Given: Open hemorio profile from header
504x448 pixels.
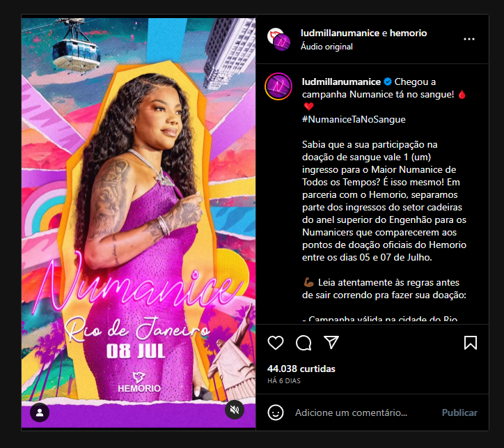Looking at the screenshot, I should tap(408, 33).
